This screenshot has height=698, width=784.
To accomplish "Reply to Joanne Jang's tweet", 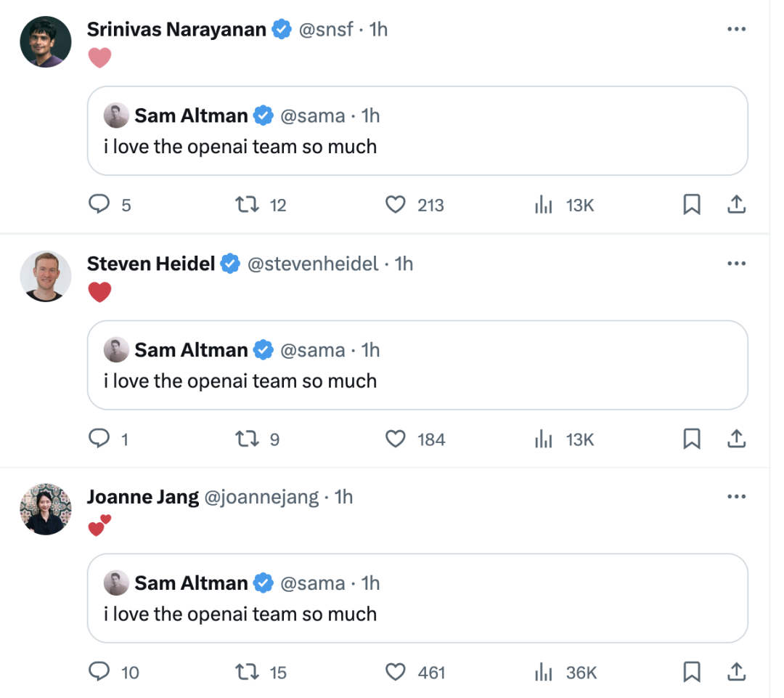I will coord(99,673).
